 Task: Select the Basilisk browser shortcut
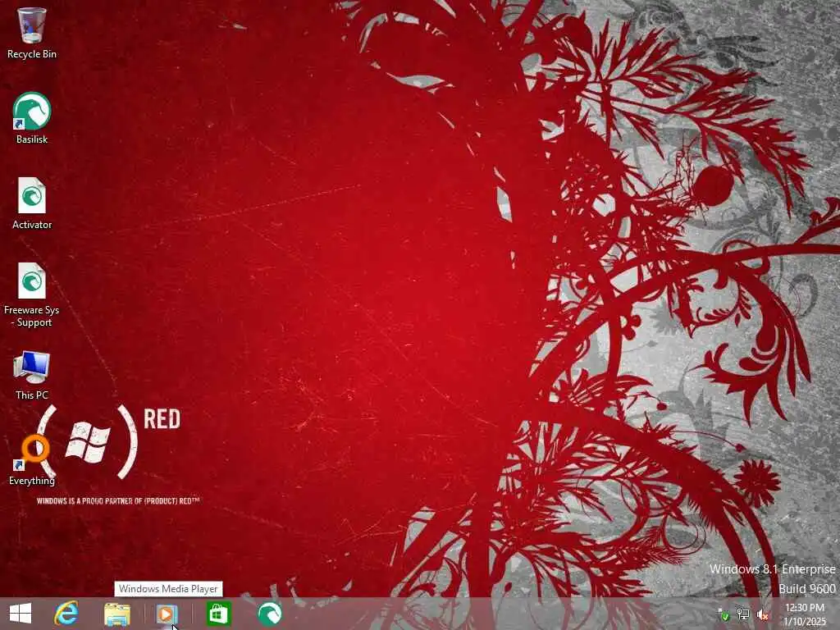pyautogui.click(x=32, y=111)
